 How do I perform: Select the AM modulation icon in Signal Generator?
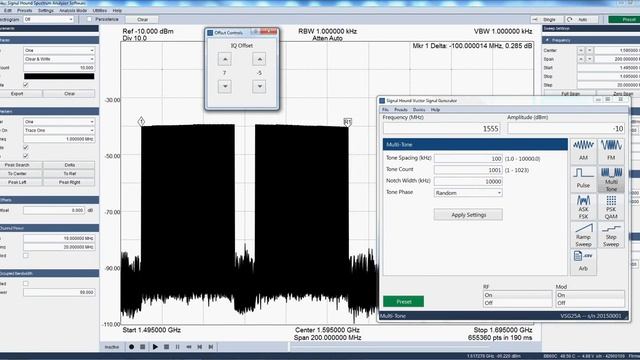click(x=583, y=151)
